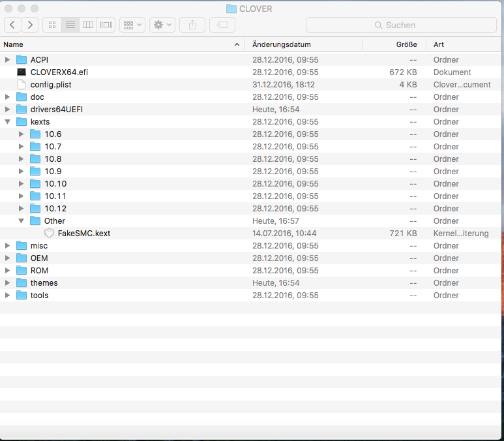The width and height of the screenshot is (504, 441).
Task: Expand the 10.12 folder
Action: pos(22,208)
